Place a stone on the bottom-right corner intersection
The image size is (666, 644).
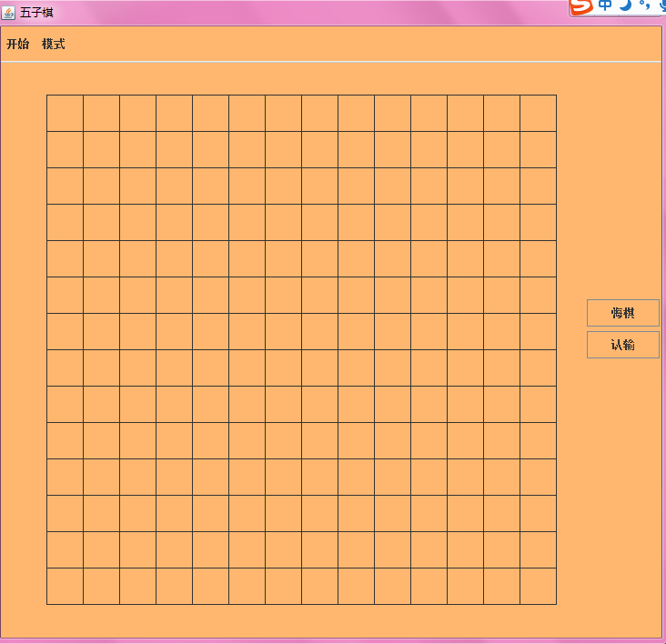pyautogui.click(x=557, y=604)
